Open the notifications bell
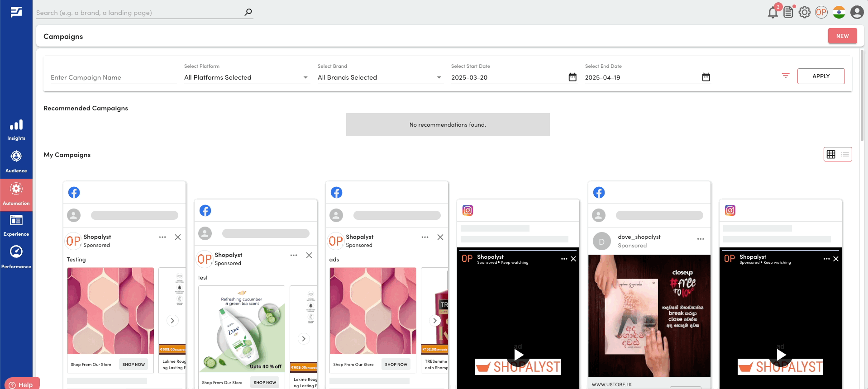 click(x=773, y=12)
